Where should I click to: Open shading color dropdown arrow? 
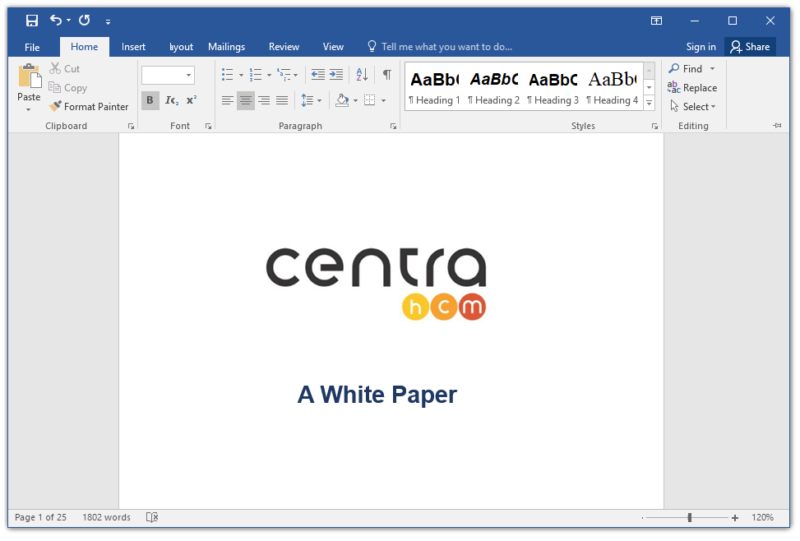[356, 101]
